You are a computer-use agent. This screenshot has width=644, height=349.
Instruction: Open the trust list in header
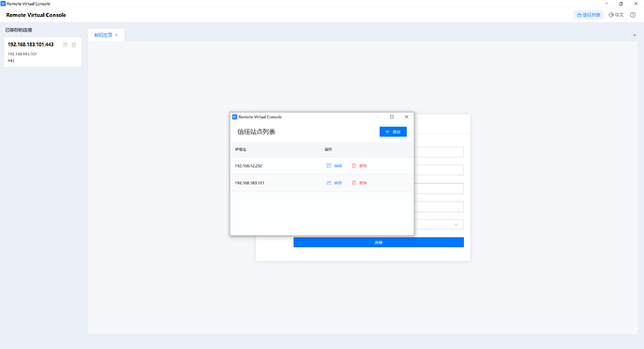[x=589, y=15]
